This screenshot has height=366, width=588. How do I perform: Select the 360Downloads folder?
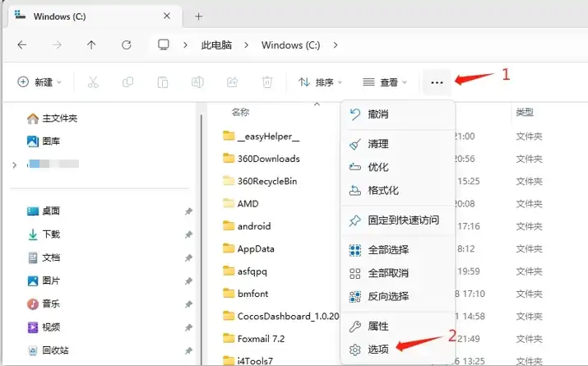click(261, 159)
